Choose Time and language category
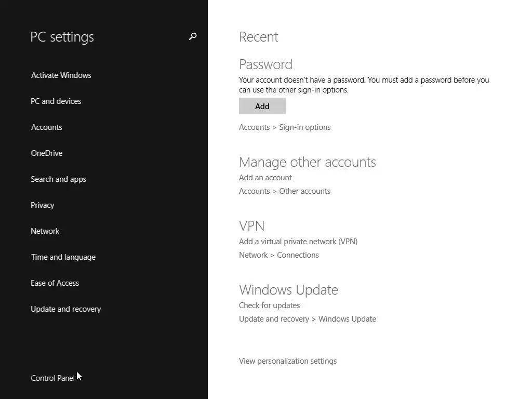532x399 pixels. pyautogui.click(x=63, y=257)
